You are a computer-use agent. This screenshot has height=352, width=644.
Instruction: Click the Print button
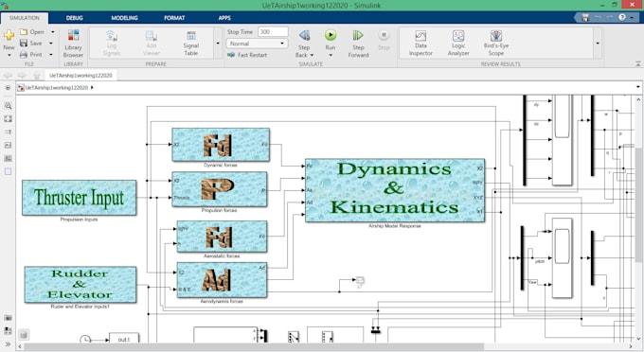tap(31, 55)
